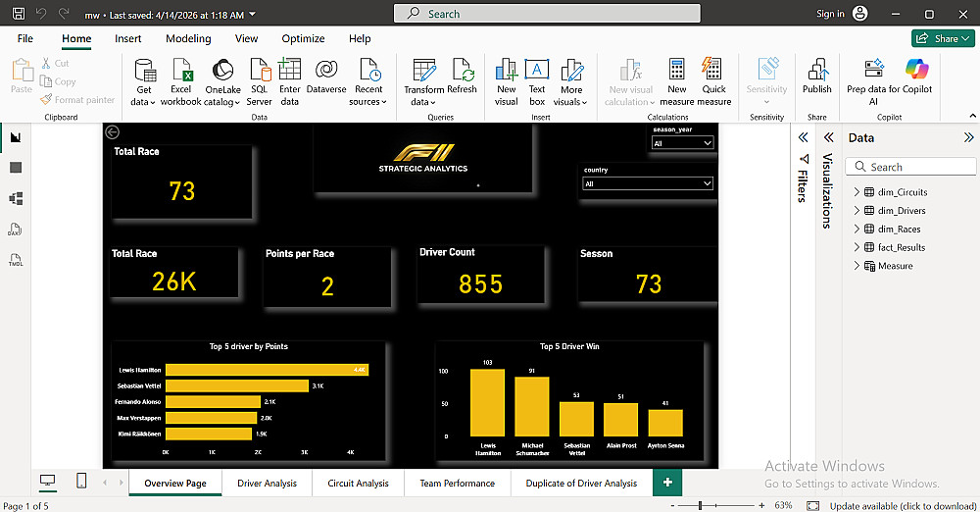
Task: Click the zoom in plus button
Action: pos(761,505)
